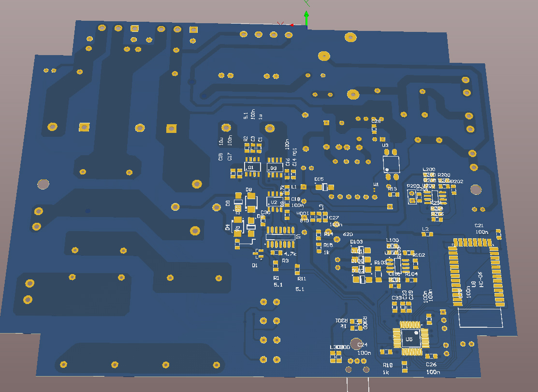
Task: Select the D8 diode pads
Action: [x=250, y=203]
